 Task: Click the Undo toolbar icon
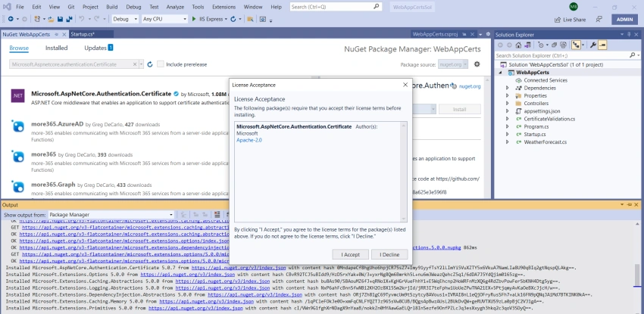(x=81, y=19)
